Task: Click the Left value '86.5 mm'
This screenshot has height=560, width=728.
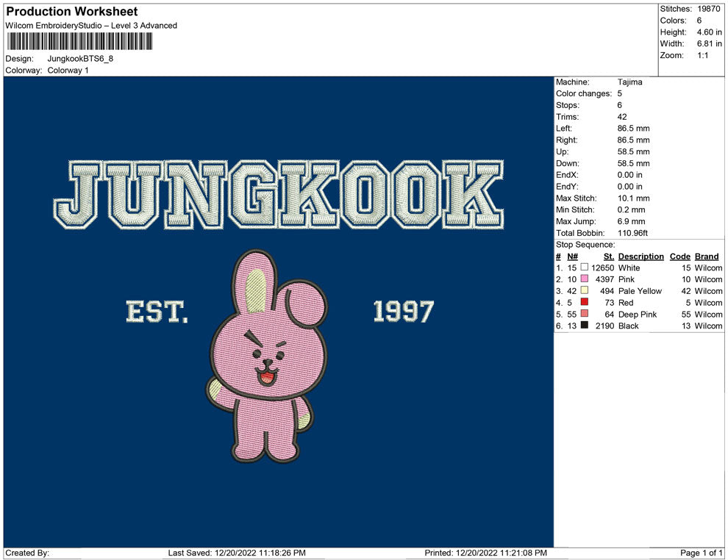Action: [634, 129]
